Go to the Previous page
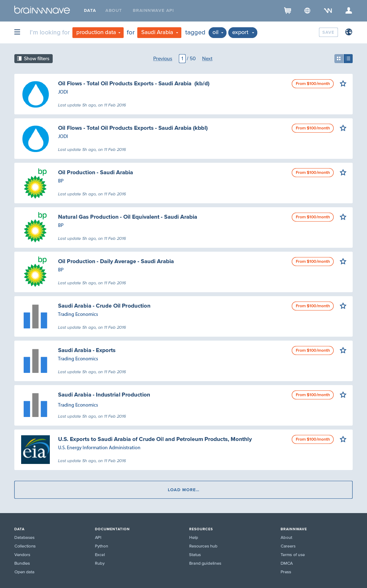The image size is (367, 588). 163,58
